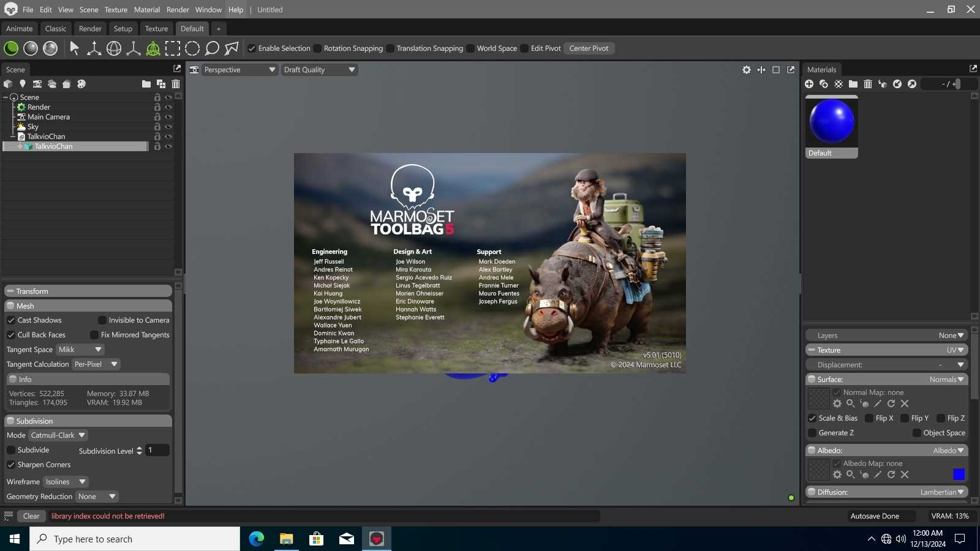Open Surface Normals dropdown
980x551 pixels.
click(946, 380)
